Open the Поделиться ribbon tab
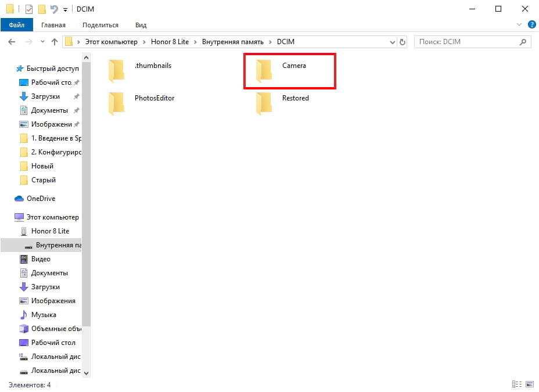The width and height of the screenshot is (539, 392). coord(100,25)
